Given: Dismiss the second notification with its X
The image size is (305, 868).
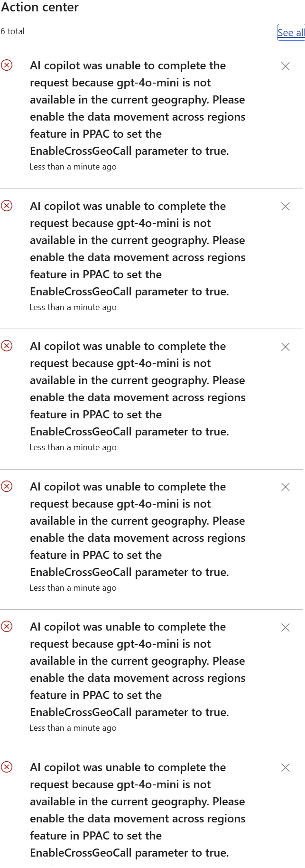Looking at the screenshot, I should tap(285, 207).
